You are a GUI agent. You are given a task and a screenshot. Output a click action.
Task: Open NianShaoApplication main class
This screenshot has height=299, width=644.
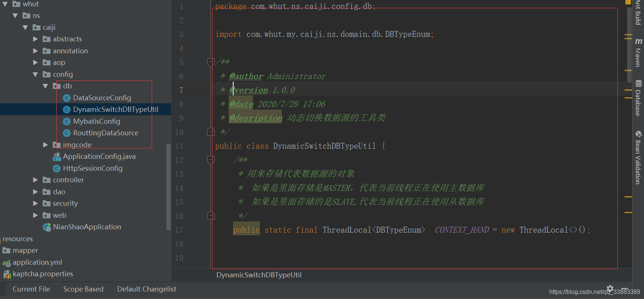pos(87,227)
